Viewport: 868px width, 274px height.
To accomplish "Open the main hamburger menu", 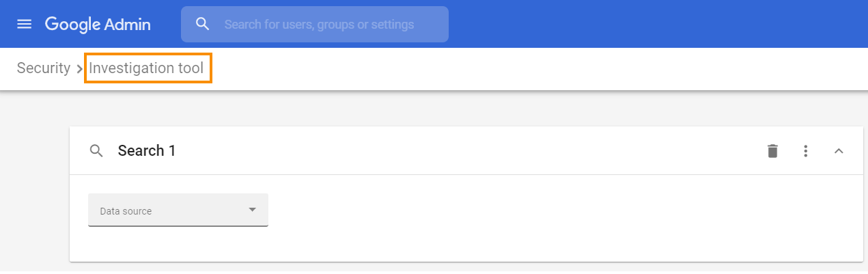I will [x=25, y=25].
